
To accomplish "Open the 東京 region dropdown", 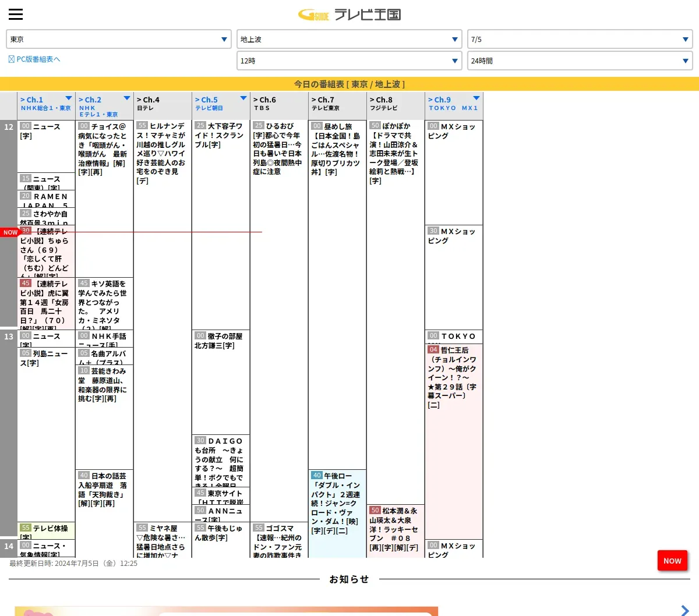I will (x=119, y=39).
